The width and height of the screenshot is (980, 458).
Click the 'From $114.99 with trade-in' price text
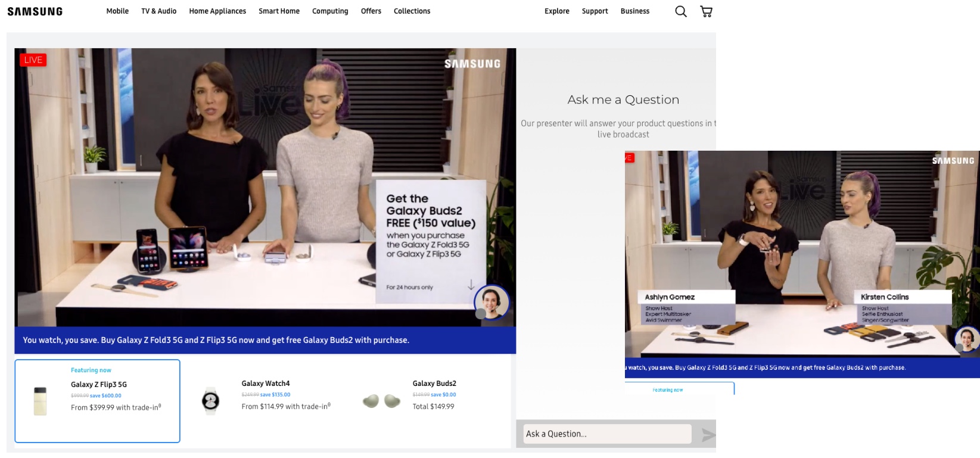(286, 406)
